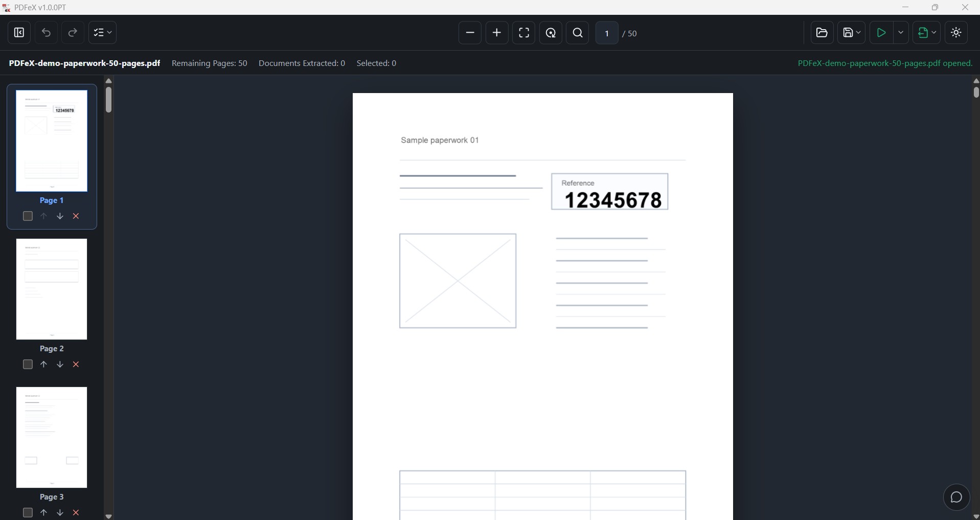Image resolution: width=980 pixels, height=520 pixels.
Task: Click the PDFeX-demo-paperwork-50-pages.pdf file name
Action: (84, 63)
